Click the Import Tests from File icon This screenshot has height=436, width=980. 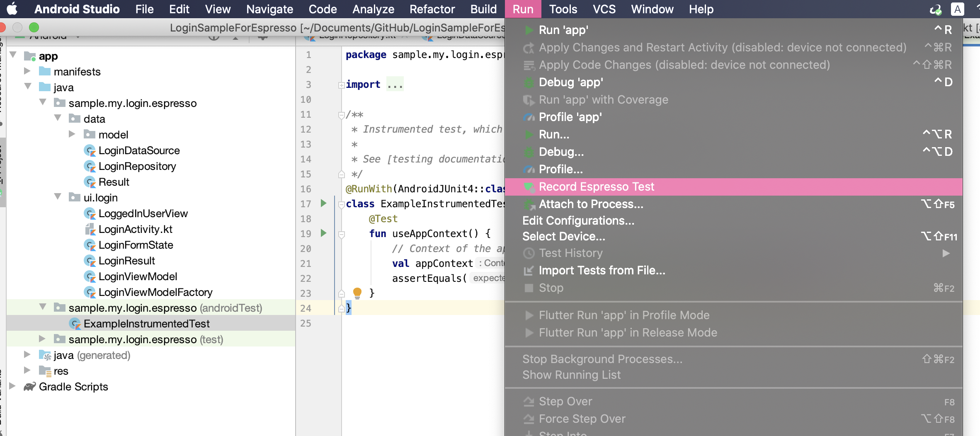point(529,271)
